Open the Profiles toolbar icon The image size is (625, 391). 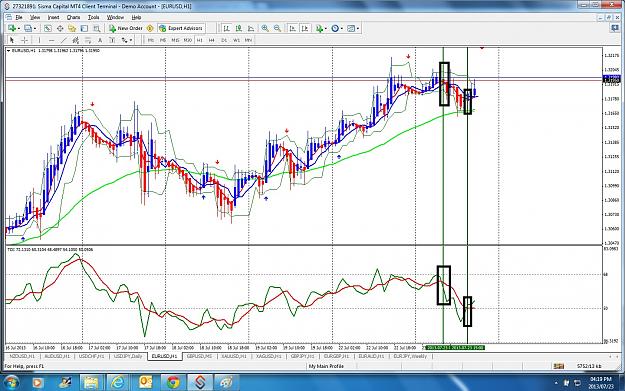(28, 28)
